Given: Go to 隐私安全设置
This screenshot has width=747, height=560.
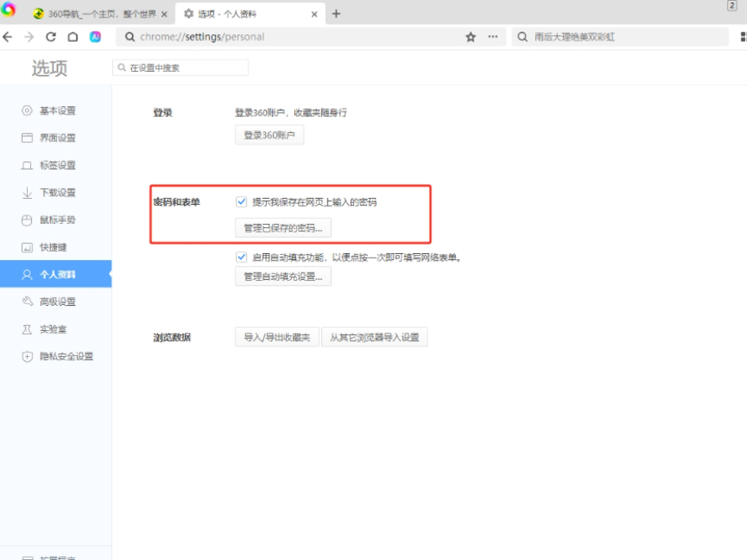Looking at the screenshot, I should tap(56, 356).
